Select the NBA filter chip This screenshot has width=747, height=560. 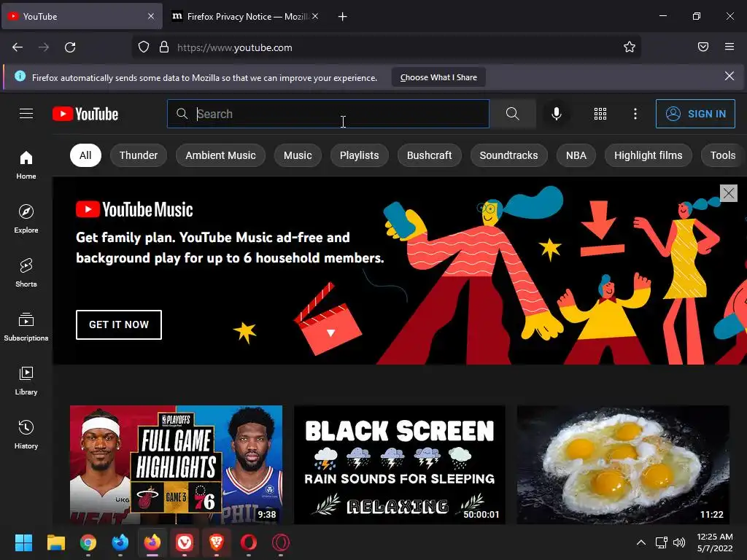(576, 155)
